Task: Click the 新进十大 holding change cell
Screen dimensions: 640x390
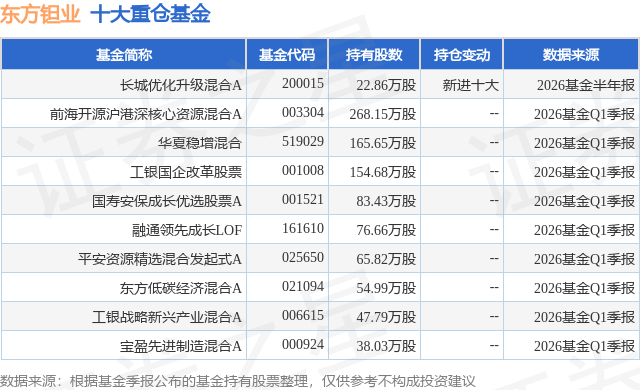Action: pyautogui.click(x=471, y=85)
